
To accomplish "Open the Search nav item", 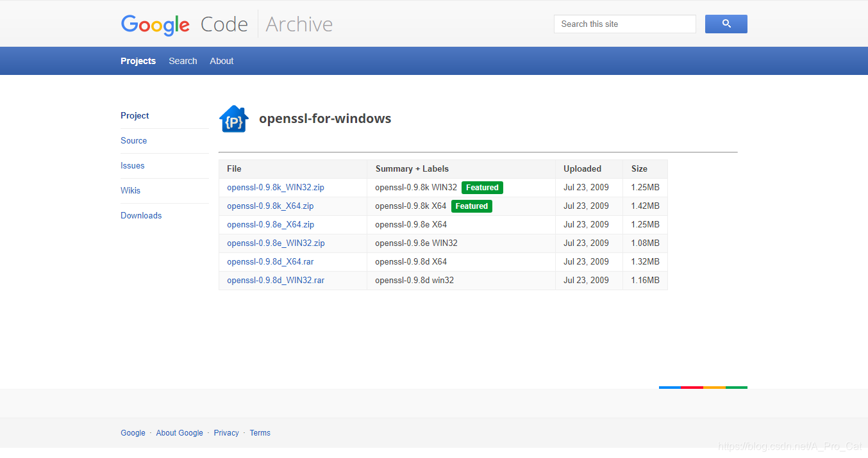I will coord(183,61).
